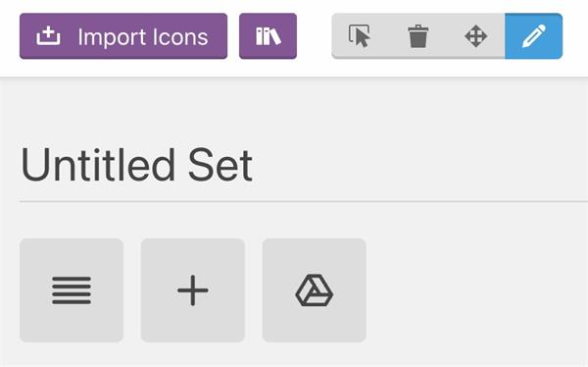Toggle the highlighted edit mode off
The image size is (588, 367).
(534, 36)
